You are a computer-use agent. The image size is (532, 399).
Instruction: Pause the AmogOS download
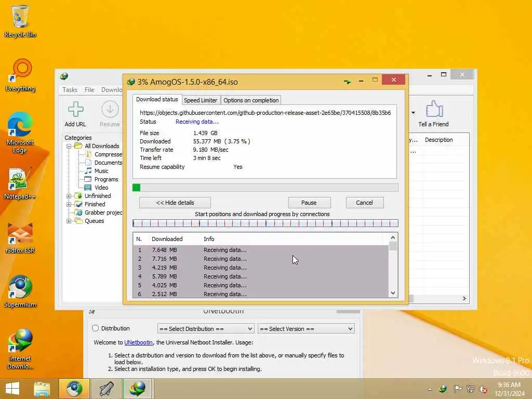click(x=309, y=203)
